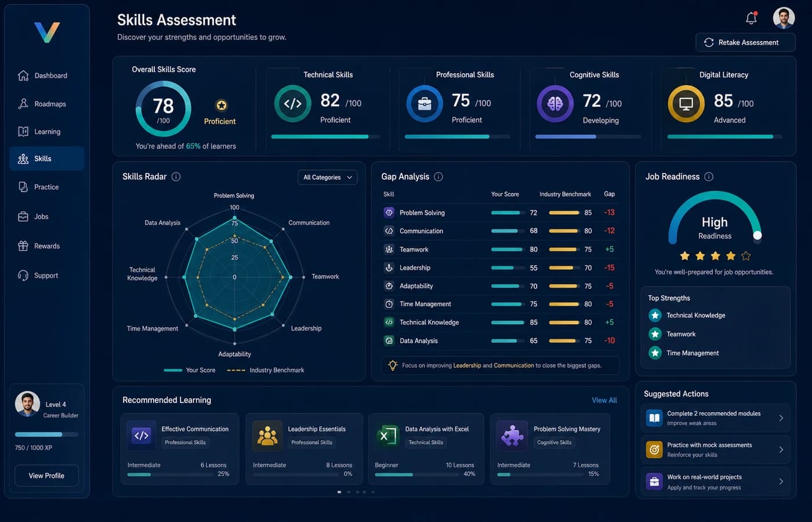Click the Digital Literacy progress bar
The height and width of the screenshot is (522, 812).
(724, 137)
